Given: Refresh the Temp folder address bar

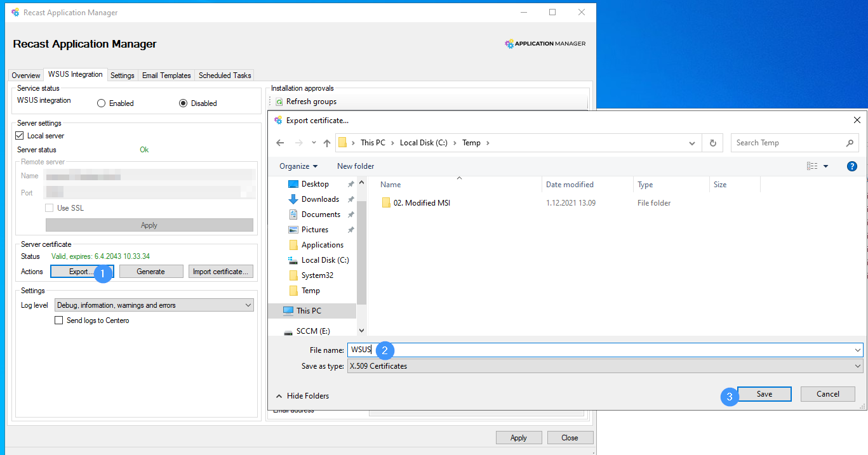Looking at the screenshot, I should click(x=713, y=143).
